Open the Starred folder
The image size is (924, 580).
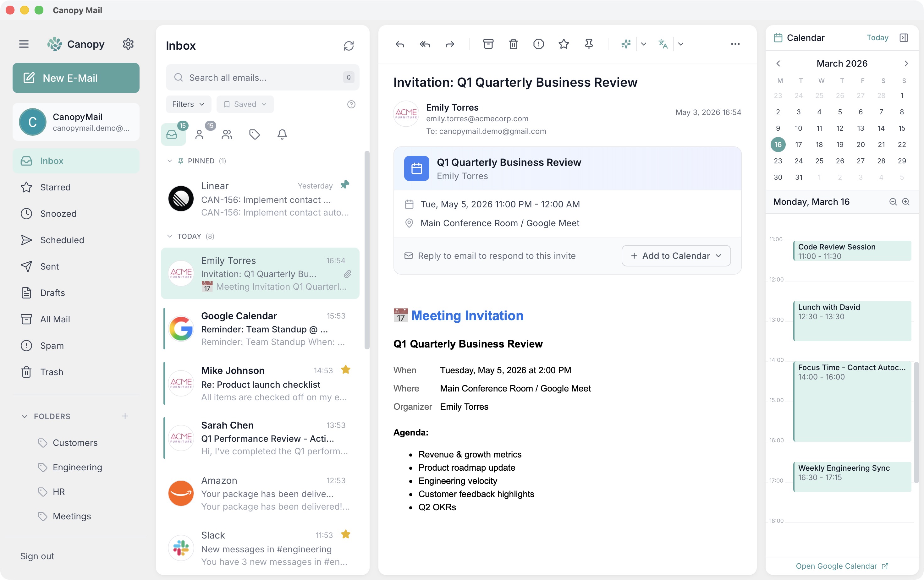pyautogui.click(x=76, y=187)
